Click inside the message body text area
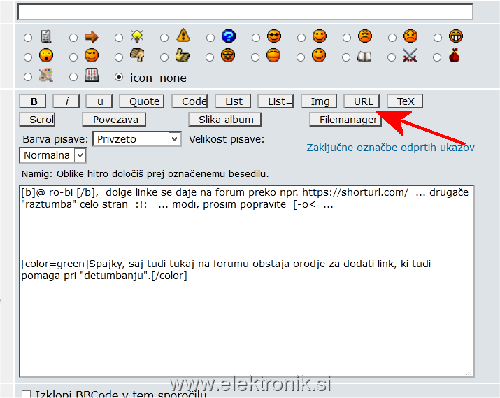500x398 pixels. pos(247,281)
